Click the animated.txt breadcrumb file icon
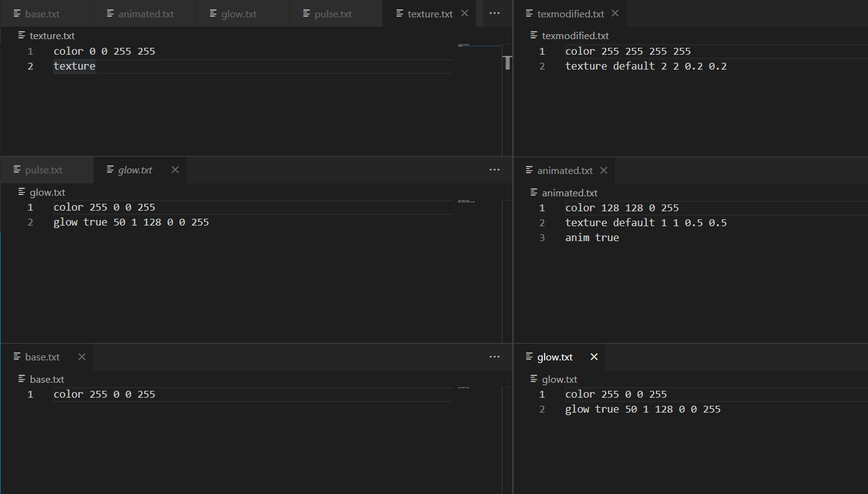This screenshot has height=494, width=868. click(x=533, y=193)
